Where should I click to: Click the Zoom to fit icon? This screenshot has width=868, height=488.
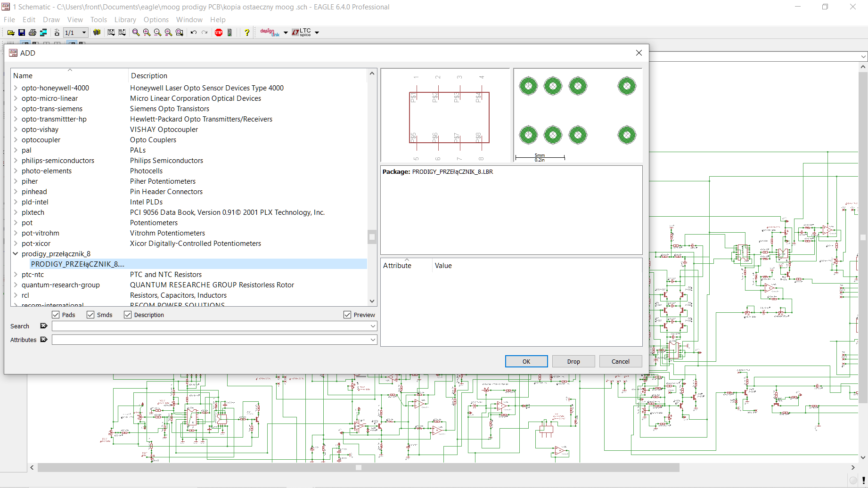tap(136, 33)
